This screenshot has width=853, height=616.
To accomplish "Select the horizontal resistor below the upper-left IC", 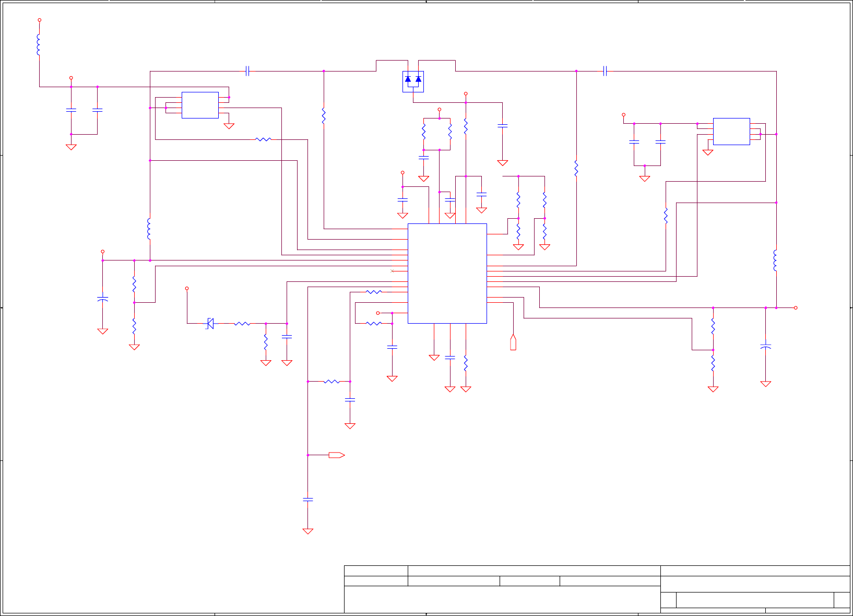I will pos(264,139).
